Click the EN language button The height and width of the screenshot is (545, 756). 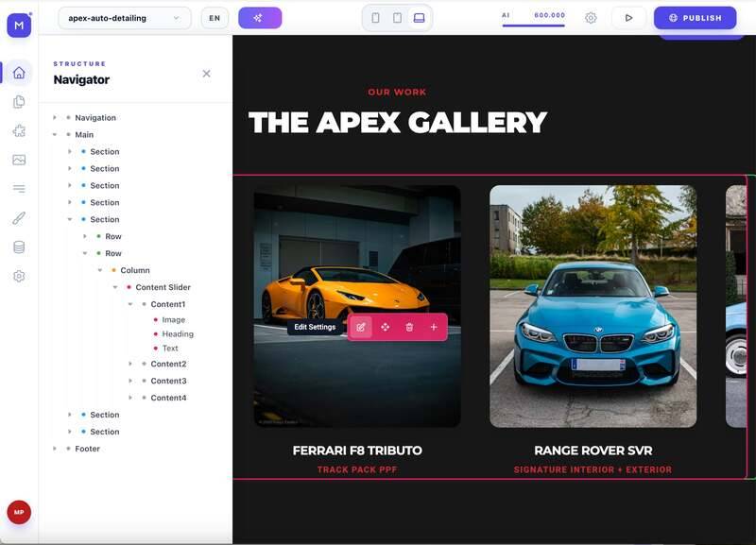pos(215,18)
